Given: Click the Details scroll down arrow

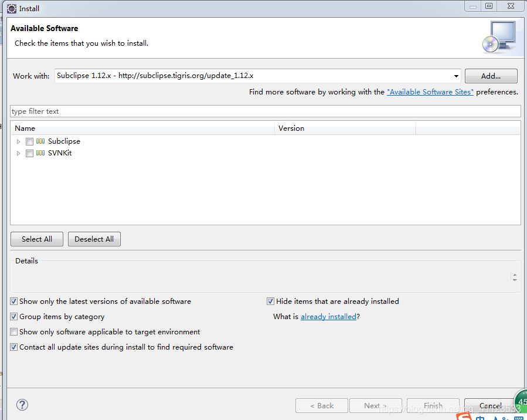Looking at the screenshot, I should (x=515, y=279).
